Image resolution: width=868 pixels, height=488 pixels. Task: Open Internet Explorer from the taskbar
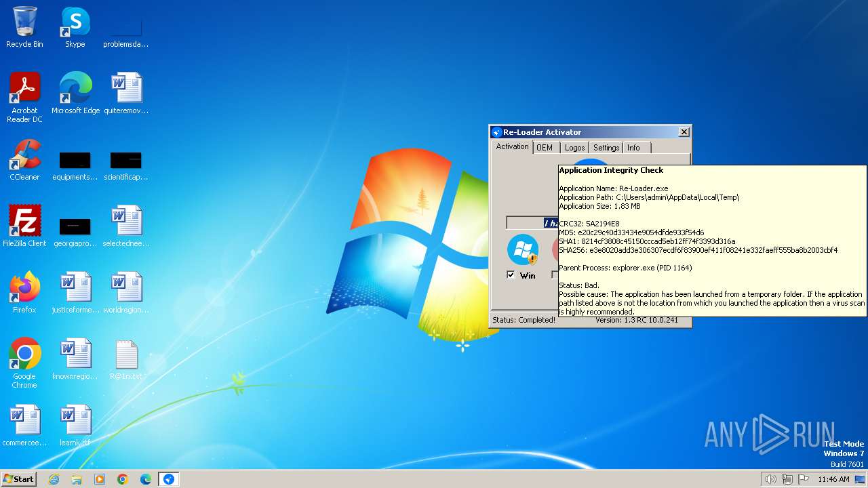click(x=54, y=479)
